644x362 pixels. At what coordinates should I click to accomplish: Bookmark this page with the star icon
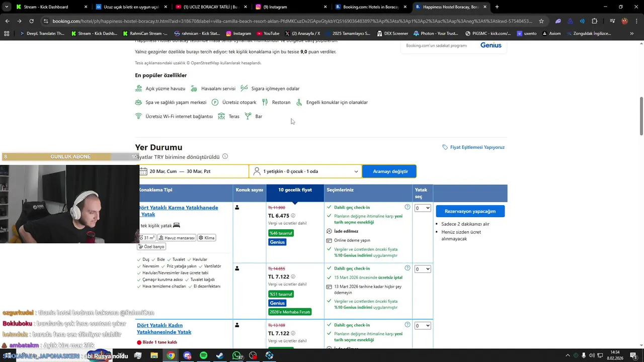pos(541,21)
